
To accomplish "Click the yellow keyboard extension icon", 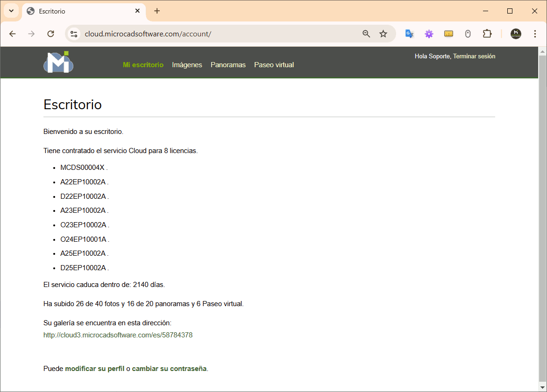I will pos(448,34).
